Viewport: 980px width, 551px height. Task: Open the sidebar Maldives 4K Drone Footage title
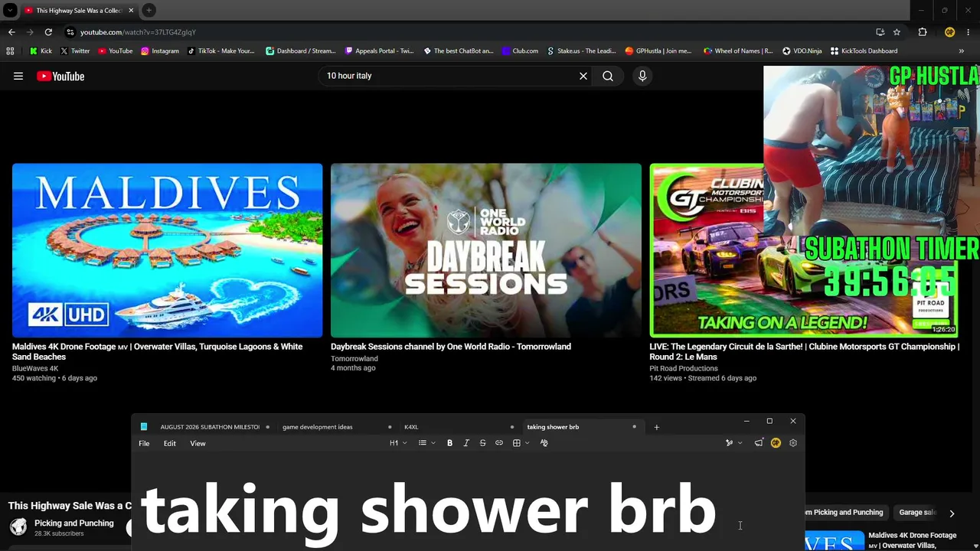[x=913, y=540]
